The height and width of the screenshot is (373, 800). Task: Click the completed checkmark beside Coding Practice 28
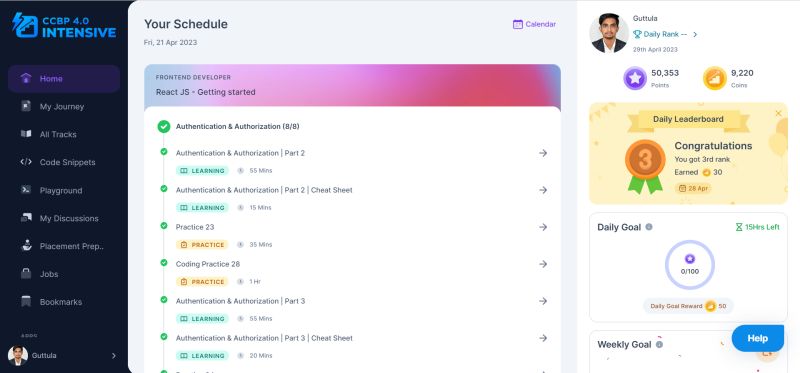coord(164,262)
